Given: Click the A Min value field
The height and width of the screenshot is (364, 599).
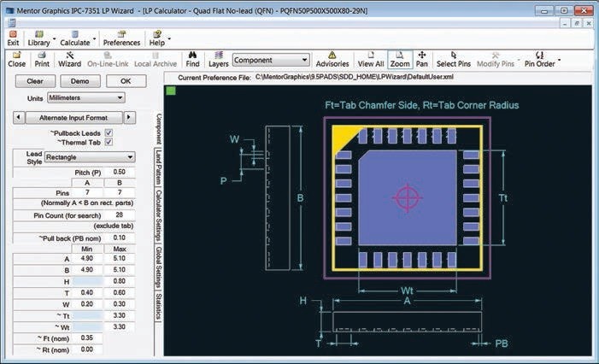Looking at the screenshot, I should 87,259.
